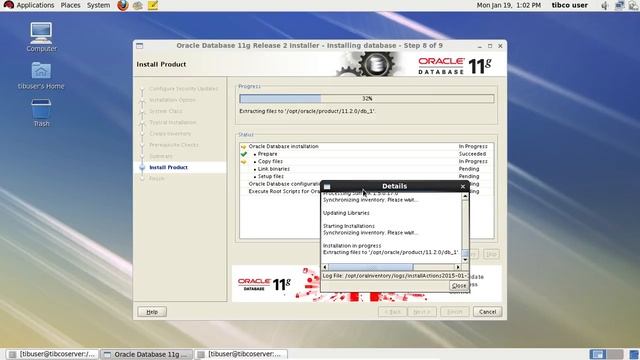Select the Setup files status row
640x360 pixels.
[366, 176]
